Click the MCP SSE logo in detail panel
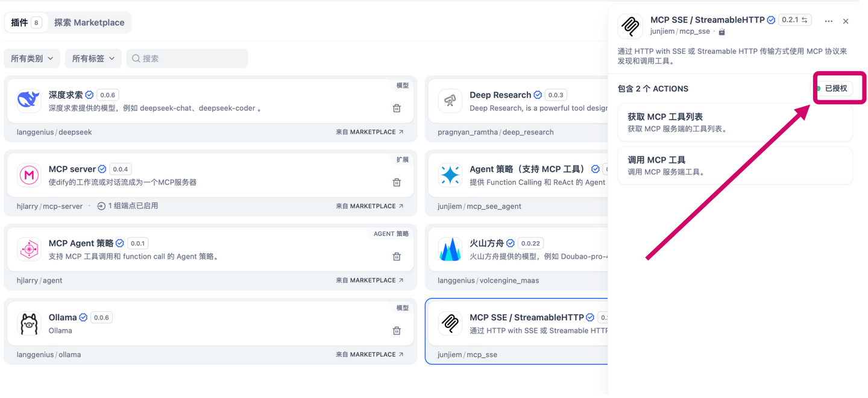868x398 pixels. (630, 26)
